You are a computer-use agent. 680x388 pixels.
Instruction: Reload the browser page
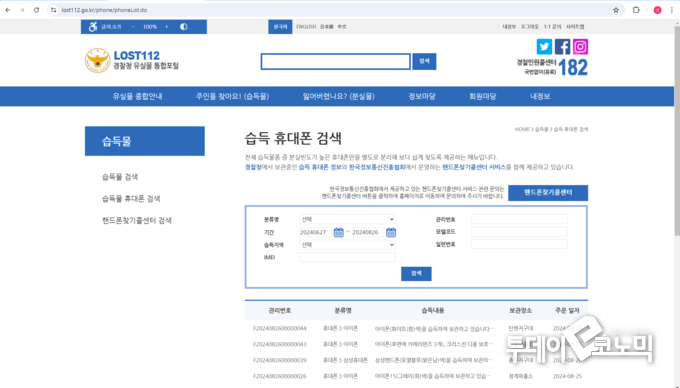pos(36,10)
